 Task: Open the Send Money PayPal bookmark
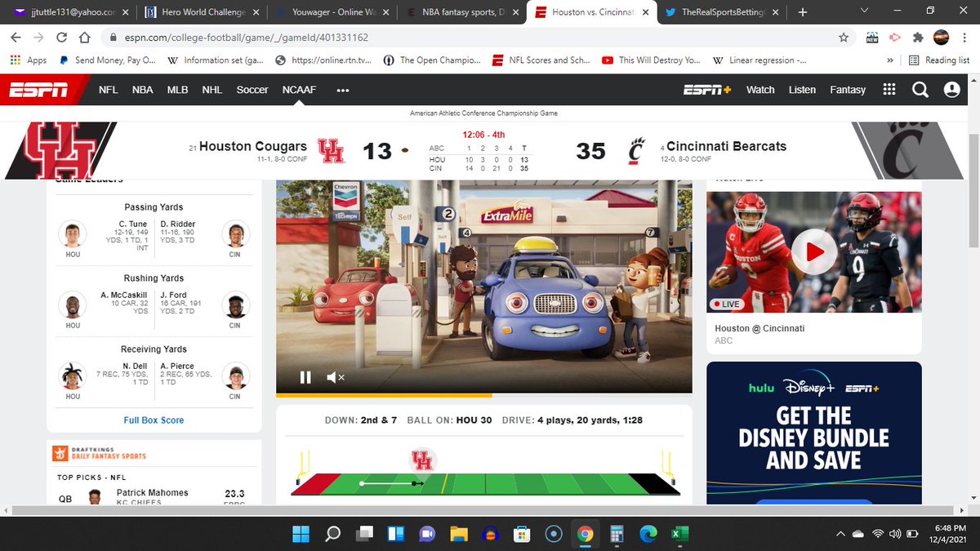[107, 60]
